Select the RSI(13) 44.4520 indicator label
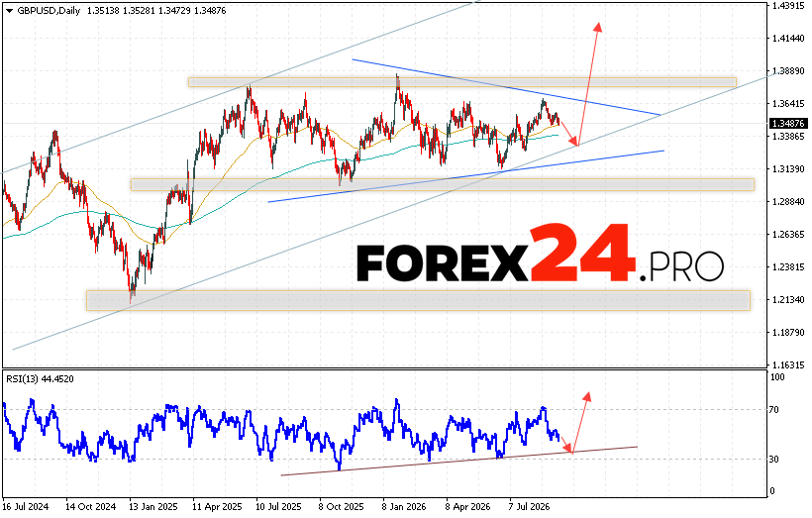812x518 pixels. pyautogui.click(x=40, y=379)
